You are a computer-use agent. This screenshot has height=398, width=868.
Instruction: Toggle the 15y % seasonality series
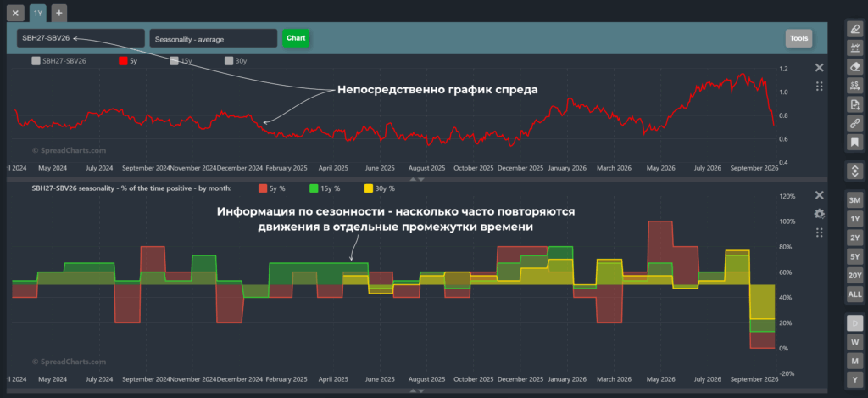pyautogui.click(x=325, y=188)
